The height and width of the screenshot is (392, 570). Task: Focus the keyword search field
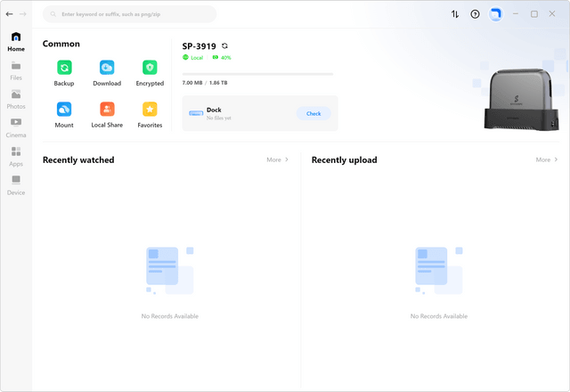coord(129,14)
